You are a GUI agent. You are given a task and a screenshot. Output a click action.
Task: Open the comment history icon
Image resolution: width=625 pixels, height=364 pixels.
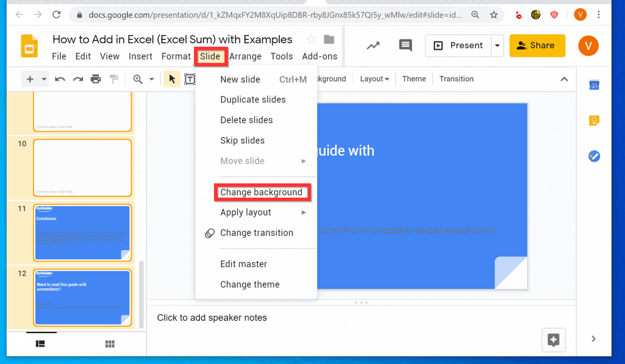(x=405, y=46)
